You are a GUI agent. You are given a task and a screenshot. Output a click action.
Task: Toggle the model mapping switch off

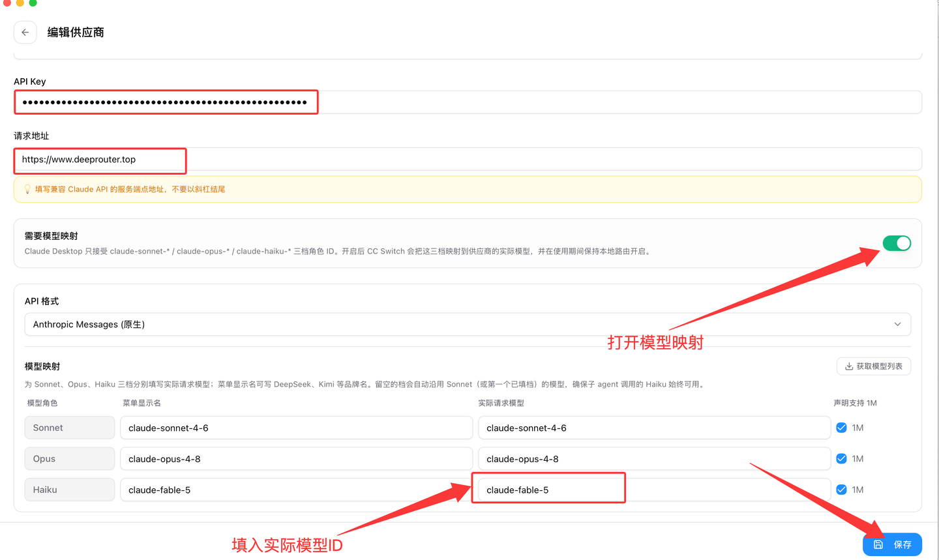click(897, 243)
